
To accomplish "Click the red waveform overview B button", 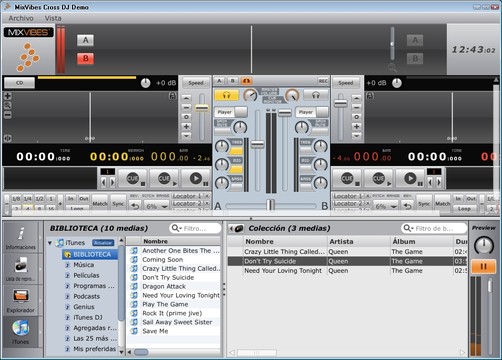I will click(x=86, y=59).
